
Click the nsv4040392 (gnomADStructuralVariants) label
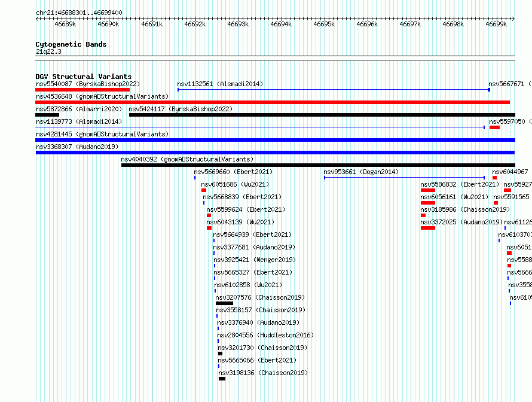187,159
